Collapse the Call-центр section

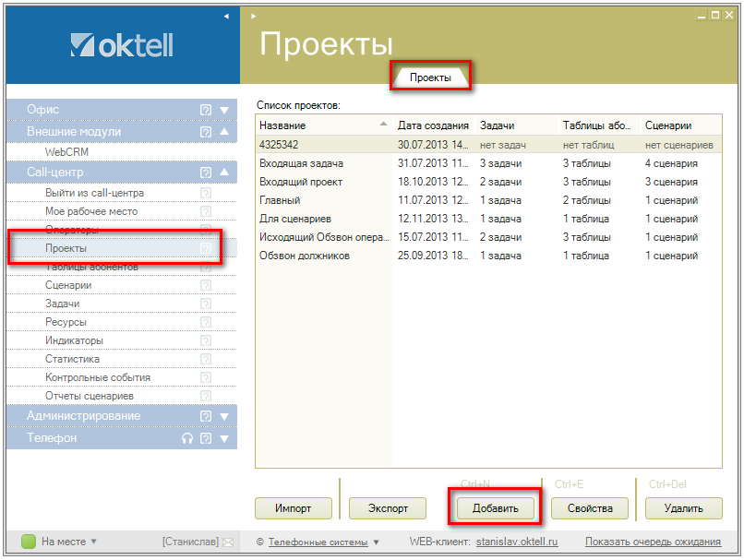224,173
